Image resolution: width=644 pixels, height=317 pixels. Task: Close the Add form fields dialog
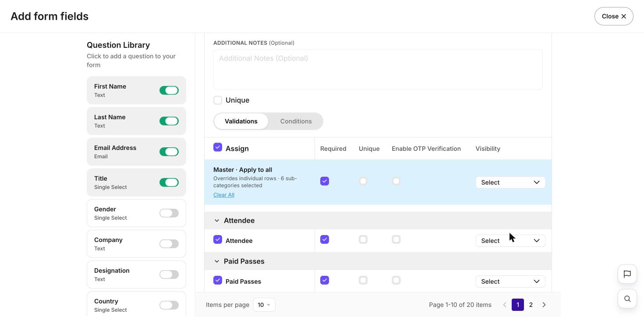point(614,16)
